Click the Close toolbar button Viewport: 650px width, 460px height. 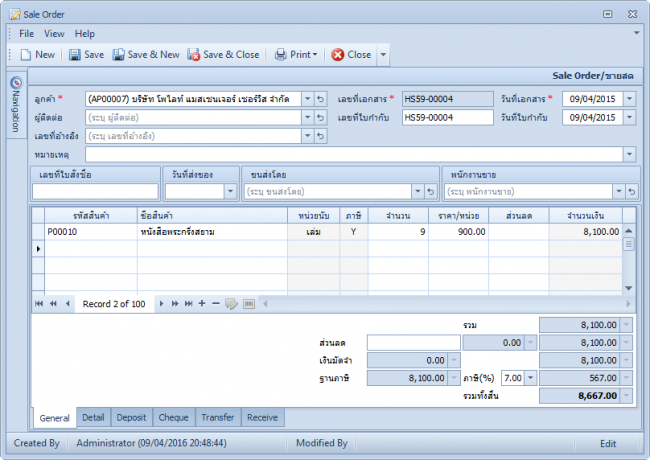pyautogui.click(x=351, y=55)
